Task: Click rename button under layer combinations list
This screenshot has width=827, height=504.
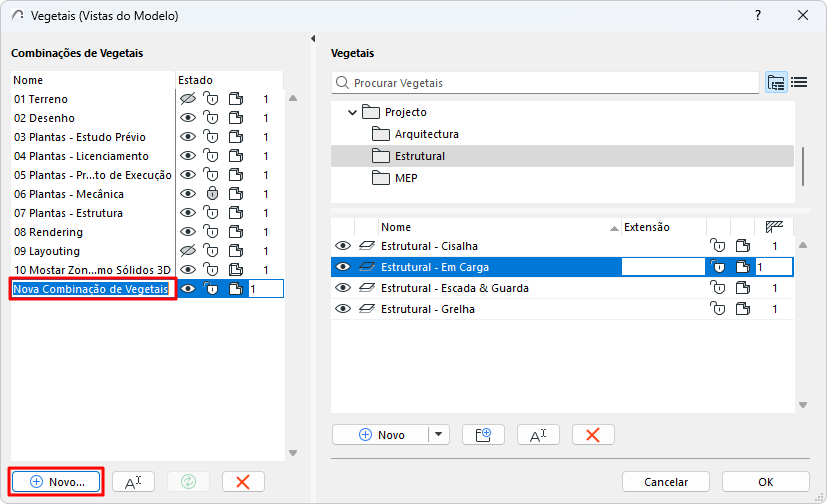Action: click(x=133, y=481)
